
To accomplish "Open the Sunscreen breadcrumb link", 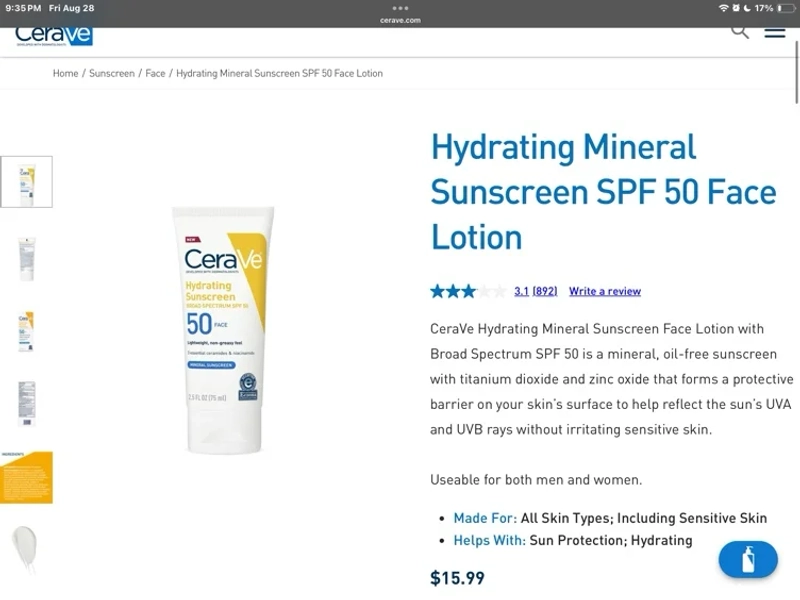I will click(x=112, y=73).
